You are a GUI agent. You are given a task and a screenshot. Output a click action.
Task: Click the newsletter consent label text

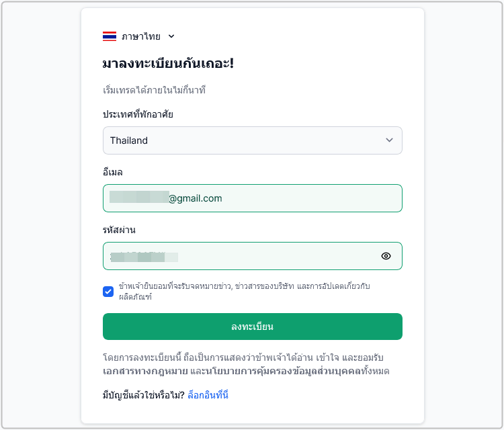pyautogui.click(x=245, y=291)
